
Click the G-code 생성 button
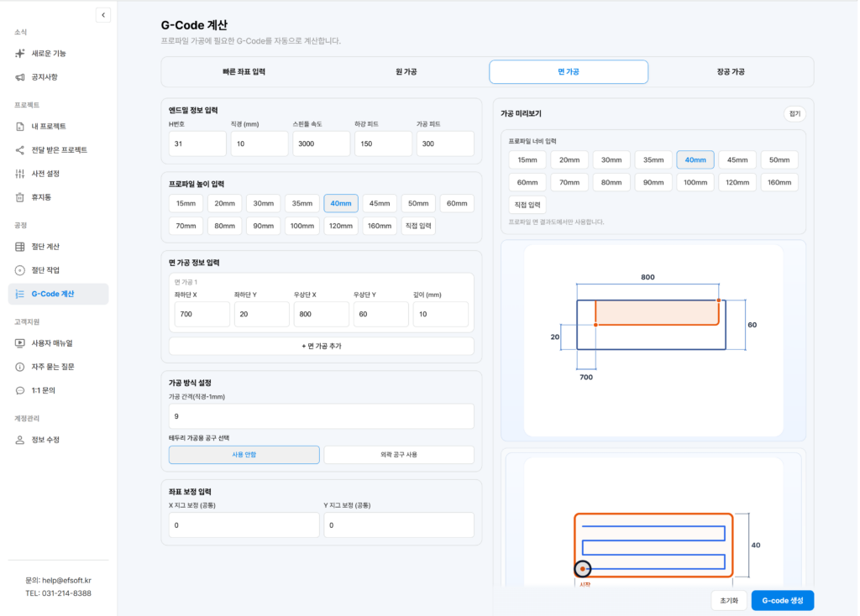coord(782,601)
